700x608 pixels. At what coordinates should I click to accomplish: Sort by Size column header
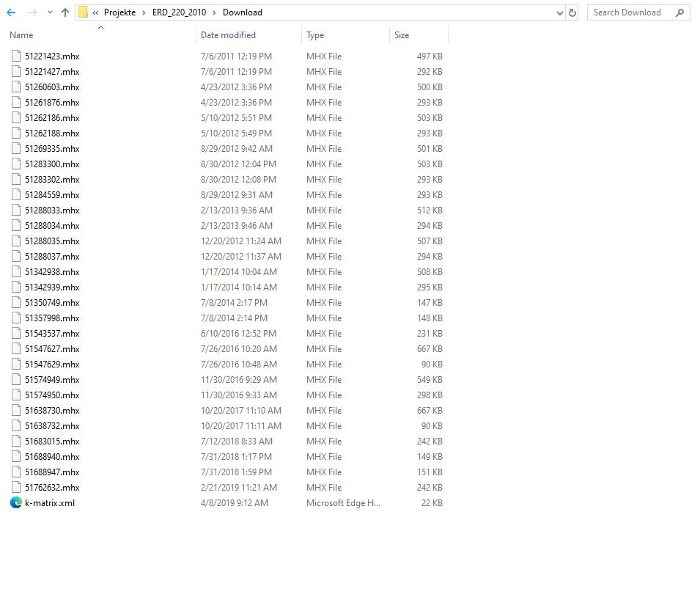402,35
